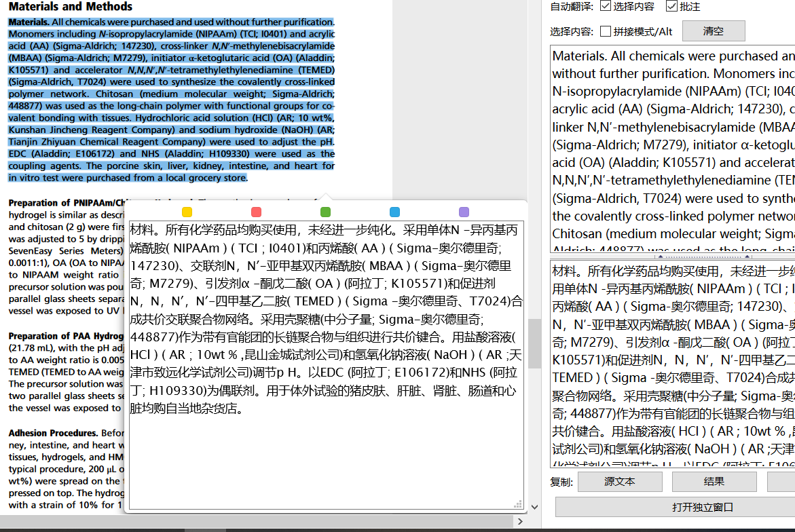Copy the translation result using 结果
Viewport: 795px width, 532px height.
point(714,481)
